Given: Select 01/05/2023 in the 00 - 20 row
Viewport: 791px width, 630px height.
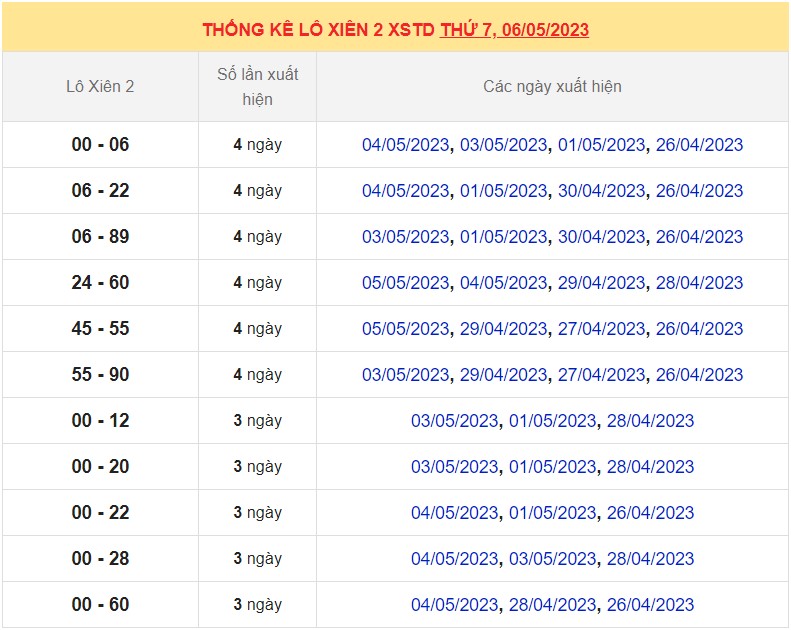Looking at the screenshot, I should tap(552, 467).
